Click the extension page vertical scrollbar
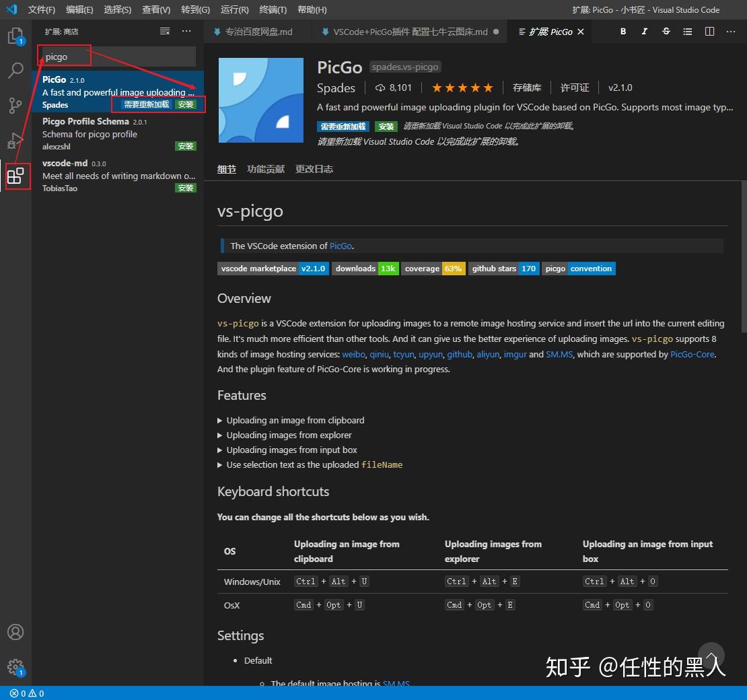This screenshot has width=747, height=700. pyautogui.click(x=744, y=257)
